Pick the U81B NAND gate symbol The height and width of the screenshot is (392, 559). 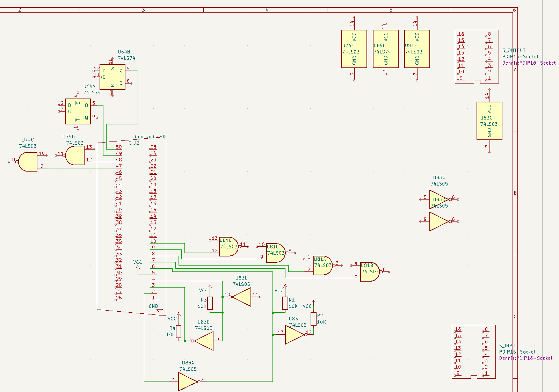[370, 272]
